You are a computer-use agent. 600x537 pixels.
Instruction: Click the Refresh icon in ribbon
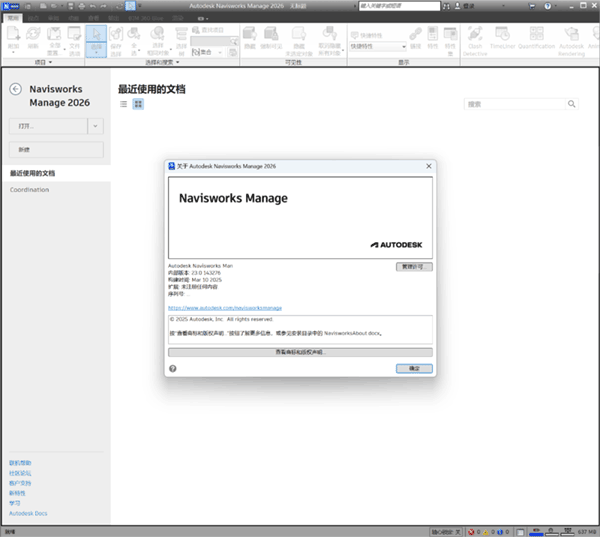point(33,34)
